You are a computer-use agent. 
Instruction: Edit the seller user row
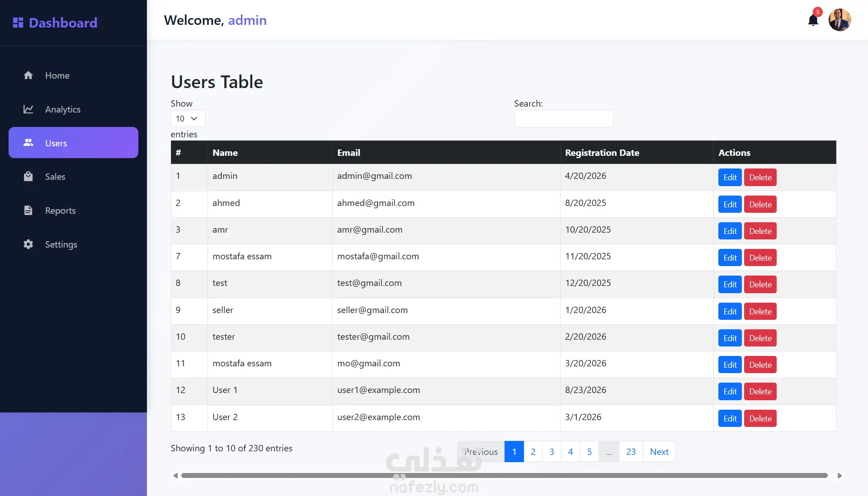point(730,311)
